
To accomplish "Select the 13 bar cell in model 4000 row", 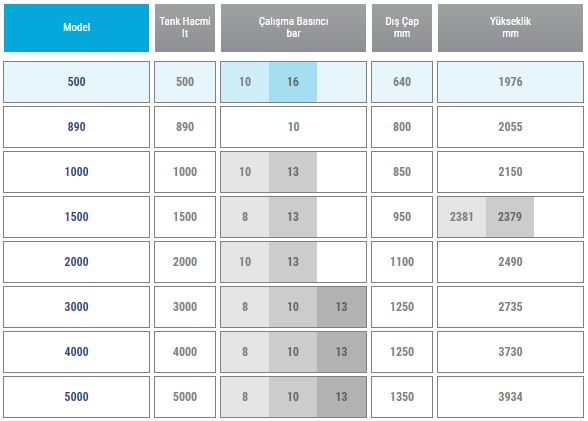I will click(x=342, y=352).
